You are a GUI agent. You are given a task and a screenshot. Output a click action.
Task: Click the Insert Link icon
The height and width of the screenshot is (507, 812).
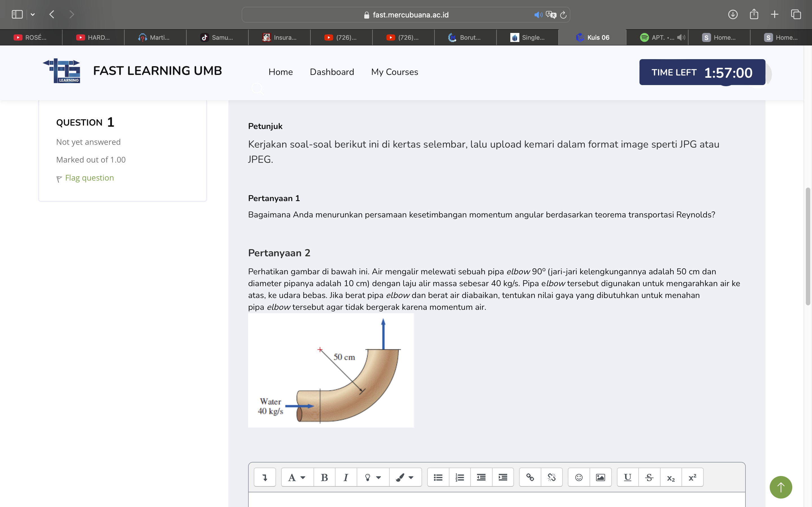[x=529, y=478]
